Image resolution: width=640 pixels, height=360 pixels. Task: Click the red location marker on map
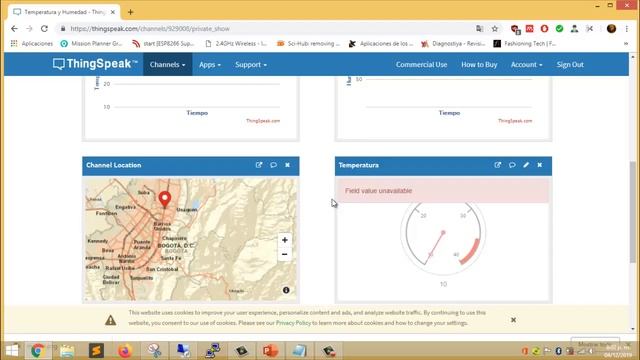(x=164, y=199)
